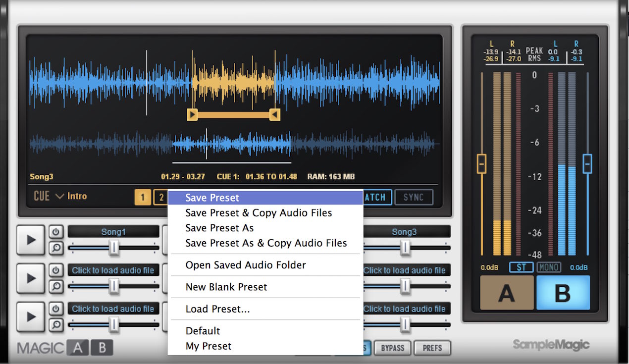Click the Song3 track name field
The image size is (629, 364).
tap(406, 232)
